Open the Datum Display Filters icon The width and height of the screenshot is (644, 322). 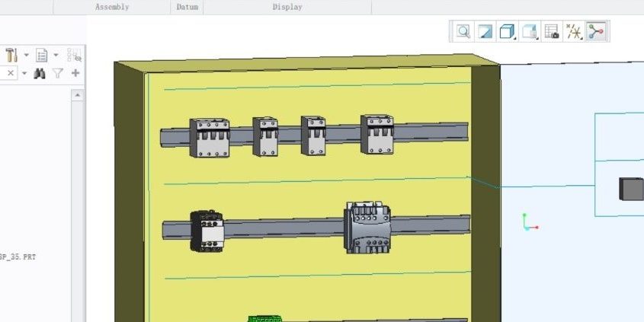coord(574,31)
